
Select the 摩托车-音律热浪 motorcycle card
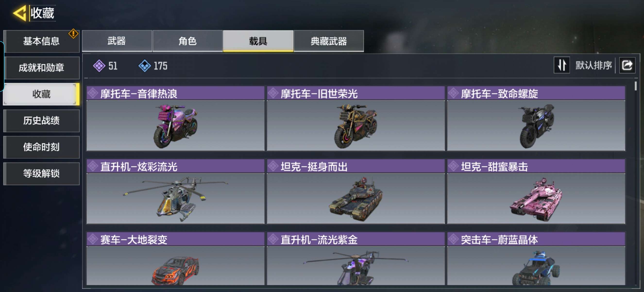(x=175, y=118)
